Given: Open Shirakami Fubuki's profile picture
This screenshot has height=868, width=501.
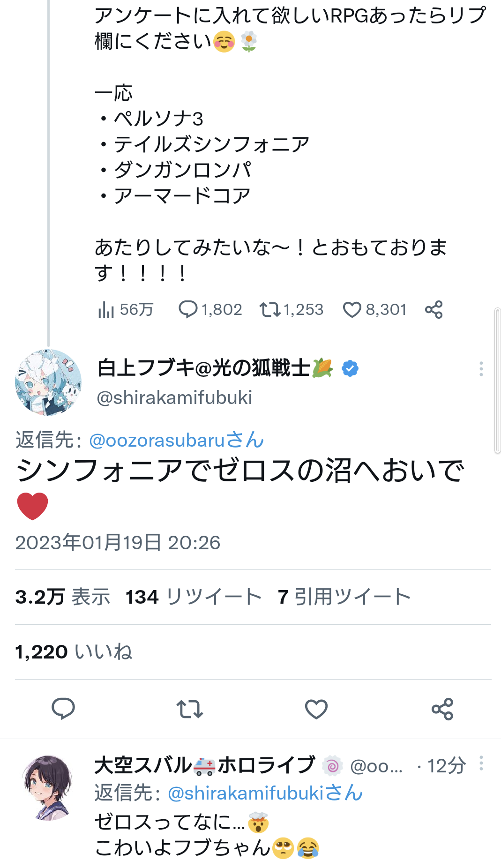Looking at the screenshot, I should [48, 382].
